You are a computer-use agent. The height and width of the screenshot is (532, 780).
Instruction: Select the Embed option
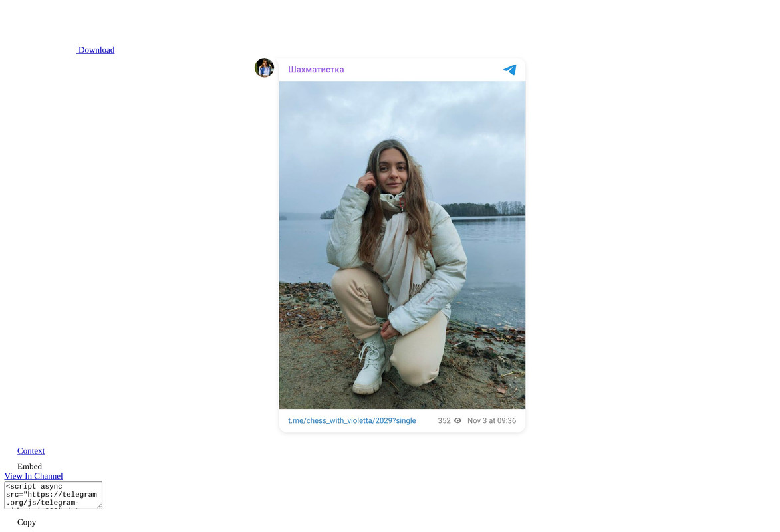point(29,466)
